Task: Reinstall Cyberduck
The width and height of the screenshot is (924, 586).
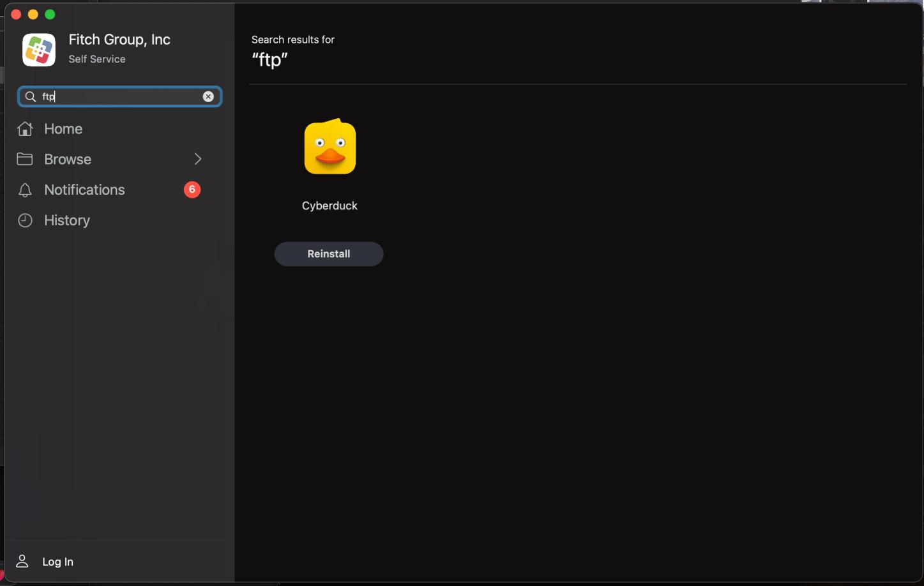Action: tap(329, 254)
